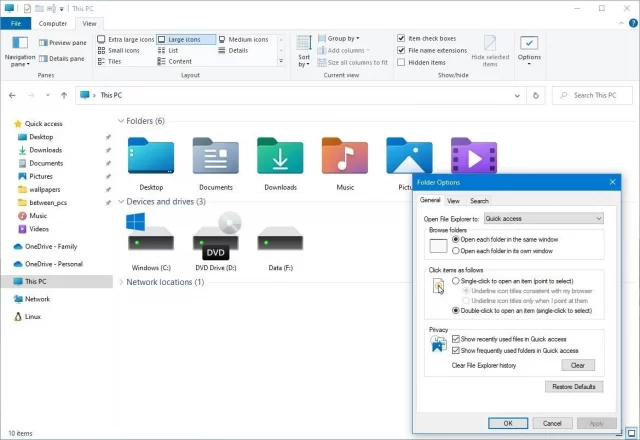This screenshot has width=640, height=440.
Task: Select Single-click to open an item option
Action: coord(456,281)
